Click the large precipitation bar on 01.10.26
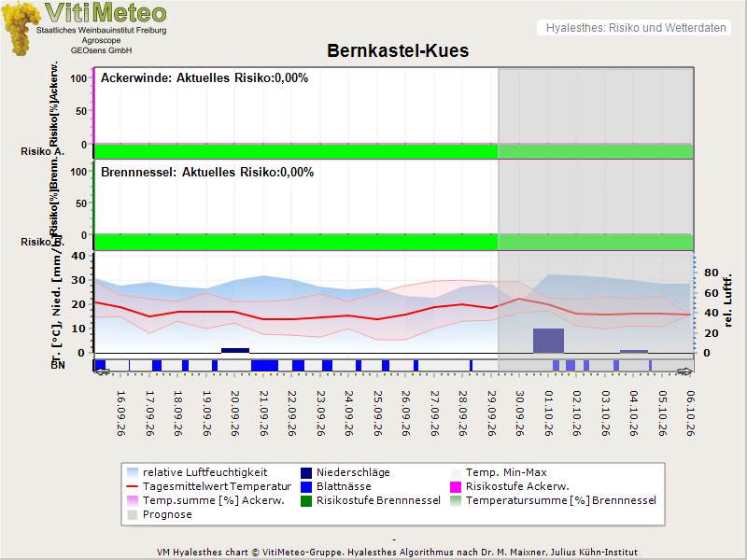This screenshot has height=560, width=747. [x=548, y=341]
